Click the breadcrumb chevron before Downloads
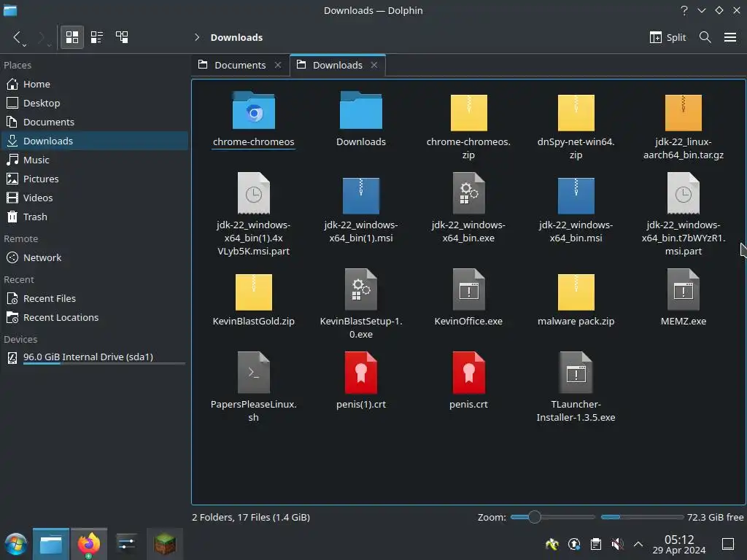747x560 pixels. coord(197,37)
